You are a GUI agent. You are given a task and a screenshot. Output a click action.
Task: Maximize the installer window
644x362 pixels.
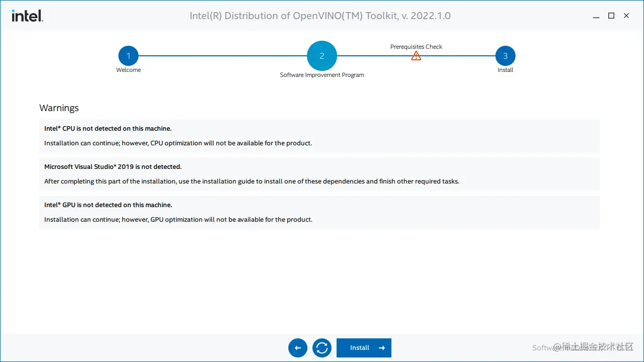tap(611, 16)
